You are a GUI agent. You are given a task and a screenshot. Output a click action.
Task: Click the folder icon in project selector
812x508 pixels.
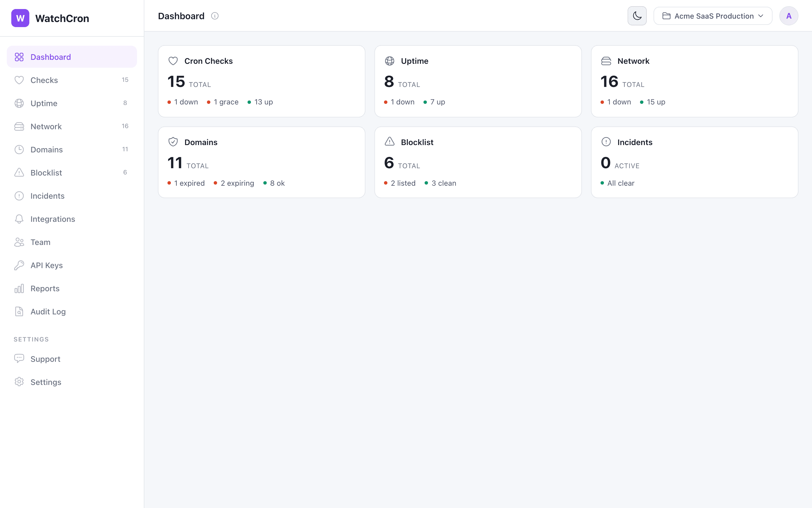[x=667, y=16]
